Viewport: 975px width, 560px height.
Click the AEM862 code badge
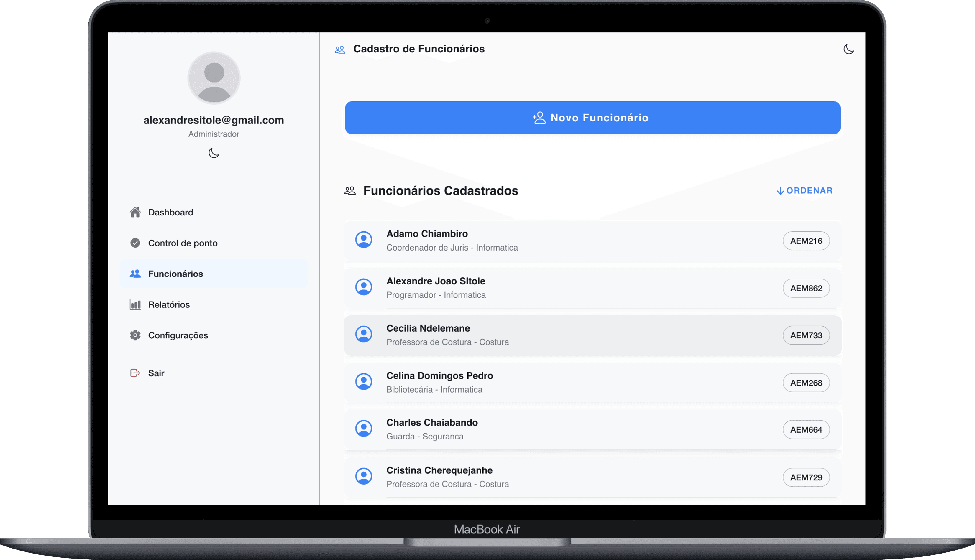(806, 288)
